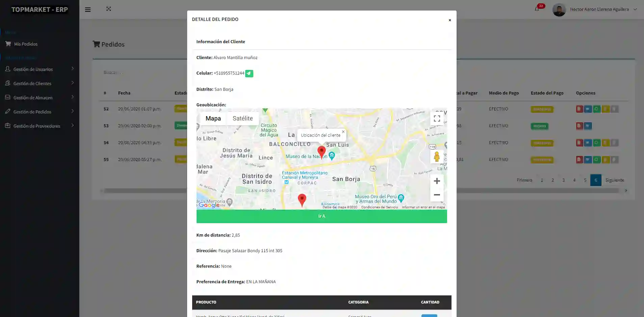Switch map to Satélite view
Viewport: 644px width, 317px height.
242,118
